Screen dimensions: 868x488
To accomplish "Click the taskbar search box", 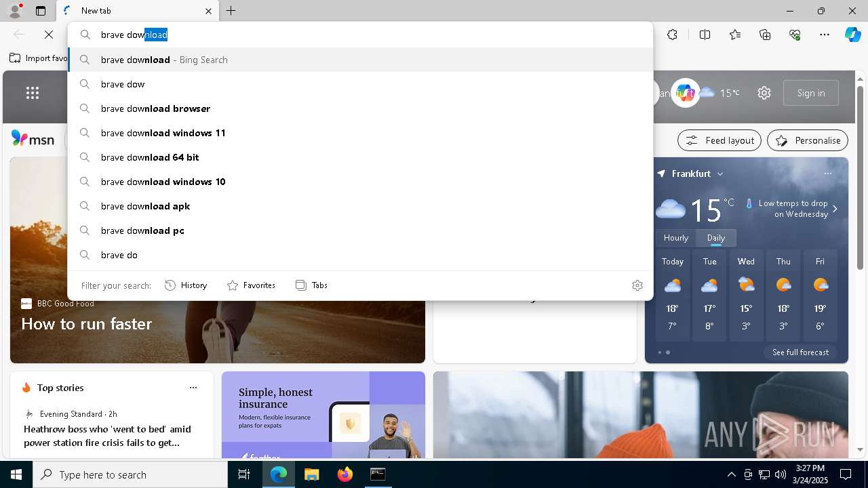I will tap(130, 474).
